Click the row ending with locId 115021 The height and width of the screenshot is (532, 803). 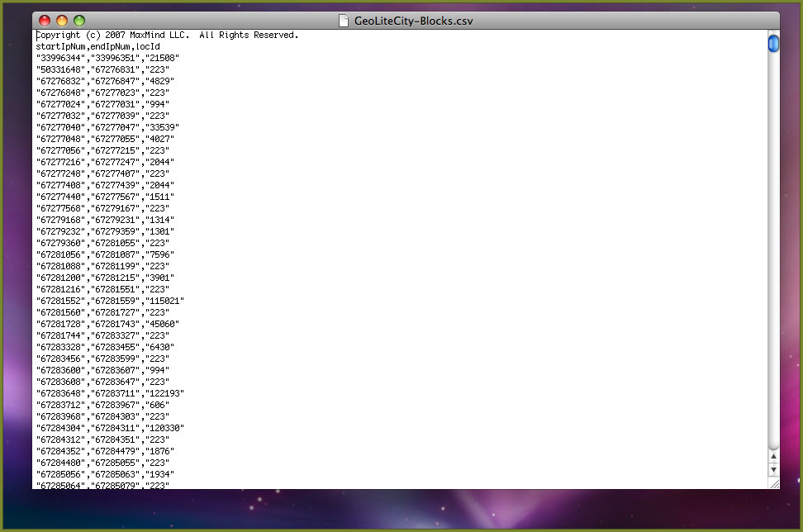(x=109, y=302)
